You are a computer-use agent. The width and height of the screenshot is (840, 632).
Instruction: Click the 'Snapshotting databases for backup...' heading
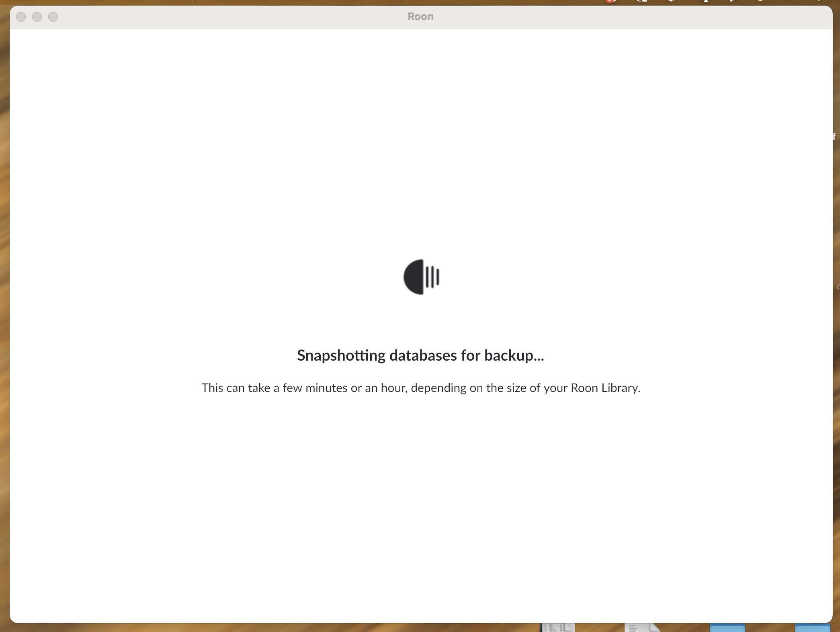coord(420,355)
